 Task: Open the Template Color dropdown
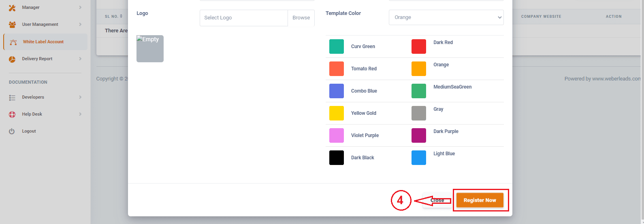point(446,17)
